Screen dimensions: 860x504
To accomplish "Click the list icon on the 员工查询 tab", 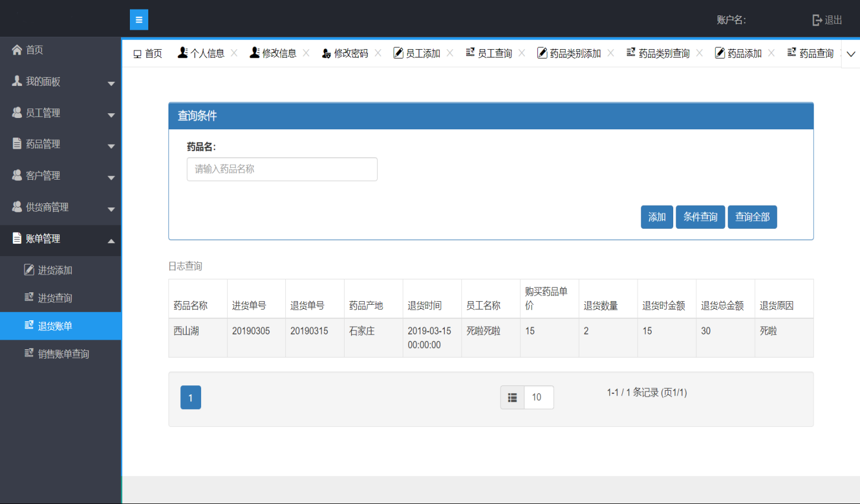I will [x=470, y=52].
